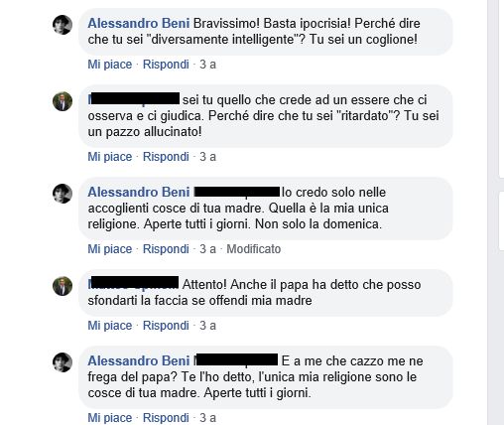Click Mi piace under 'Attento!' comment
504x425 pixels.
tap(110, 326)
